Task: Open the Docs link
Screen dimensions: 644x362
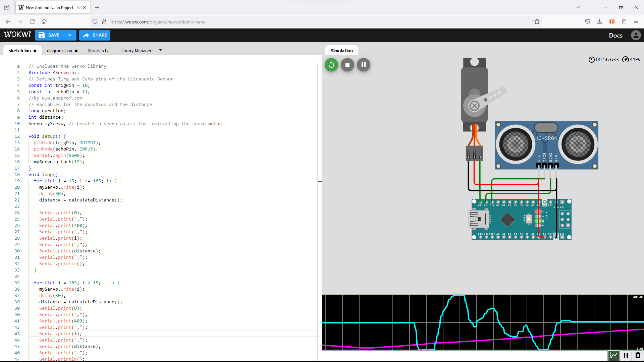Action: pos(615,35)
